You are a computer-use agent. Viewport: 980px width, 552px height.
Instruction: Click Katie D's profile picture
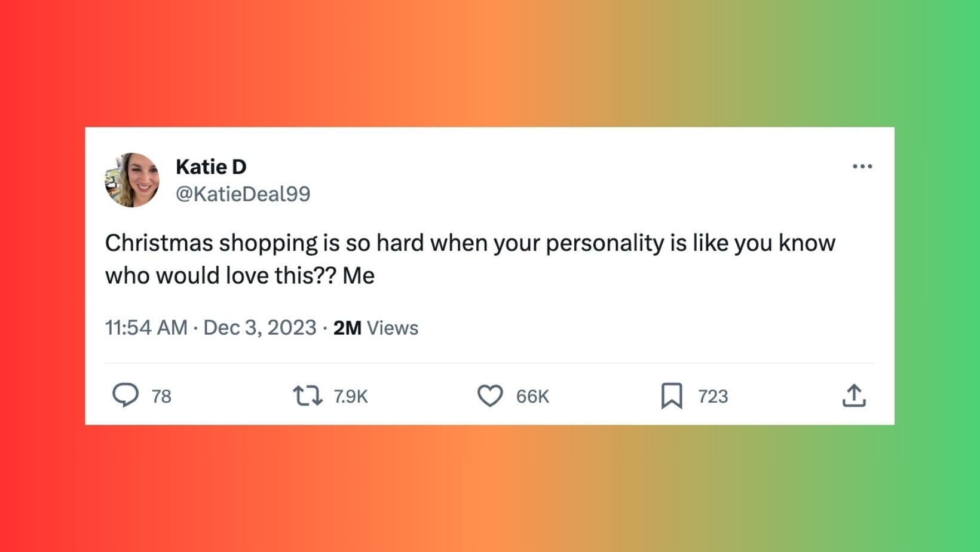click(x=132, y=180)
